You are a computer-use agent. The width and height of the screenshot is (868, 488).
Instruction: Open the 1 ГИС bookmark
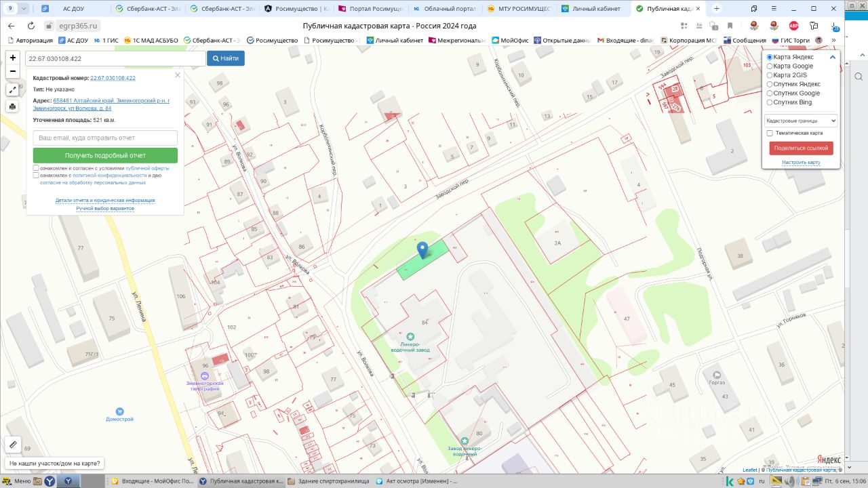pos(106,41)
